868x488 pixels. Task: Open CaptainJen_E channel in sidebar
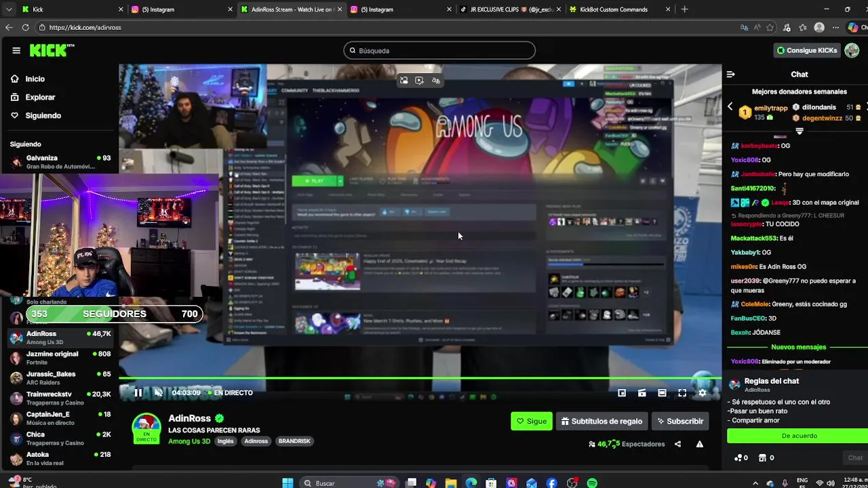tap(60, 418)
